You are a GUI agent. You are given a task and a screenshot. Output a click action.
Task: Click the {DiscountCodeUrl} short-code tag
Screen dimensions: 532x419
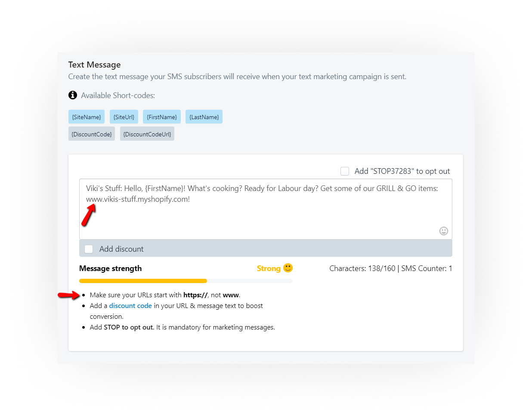pyautogui.click(x=147, y=134)
